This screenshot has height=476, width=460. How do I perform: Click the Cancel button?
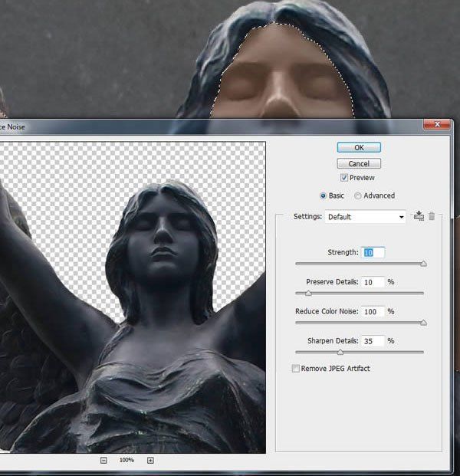click(x=359, y=163)
